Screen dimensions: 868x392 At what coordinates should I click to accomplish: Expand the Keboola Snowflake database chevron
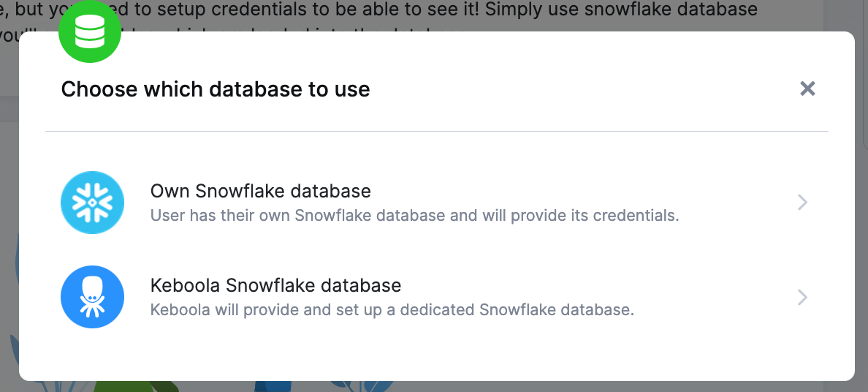(802, 297)
